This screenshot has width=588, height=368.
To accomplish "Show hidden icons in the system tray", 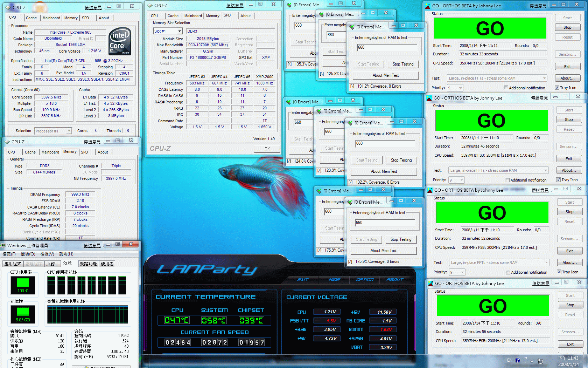I will [532, 361].
